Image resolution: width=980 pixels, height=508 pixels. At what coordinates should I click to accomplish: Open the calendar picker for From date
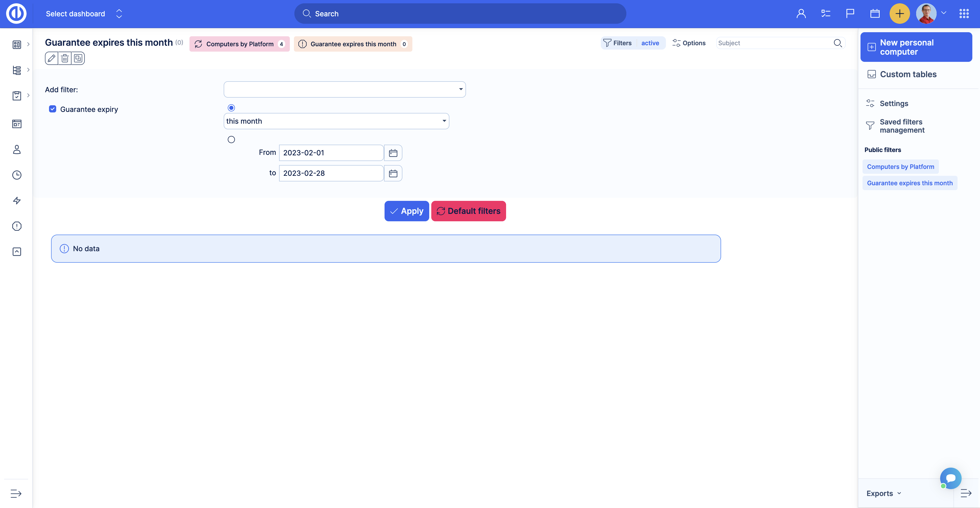pos(393,153)
